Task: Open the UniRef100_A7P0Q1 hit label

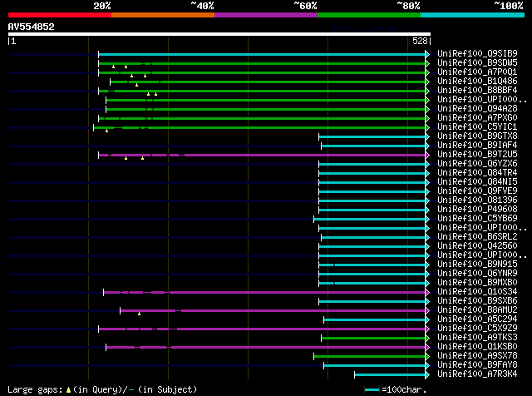Action: pos(477,72)
